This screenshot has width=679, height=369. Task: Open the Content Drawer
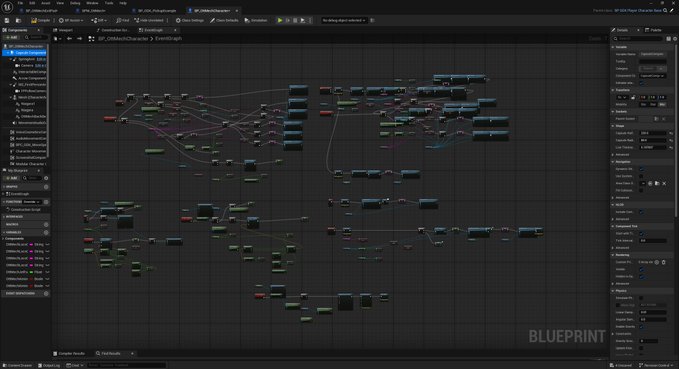point(18,365)
